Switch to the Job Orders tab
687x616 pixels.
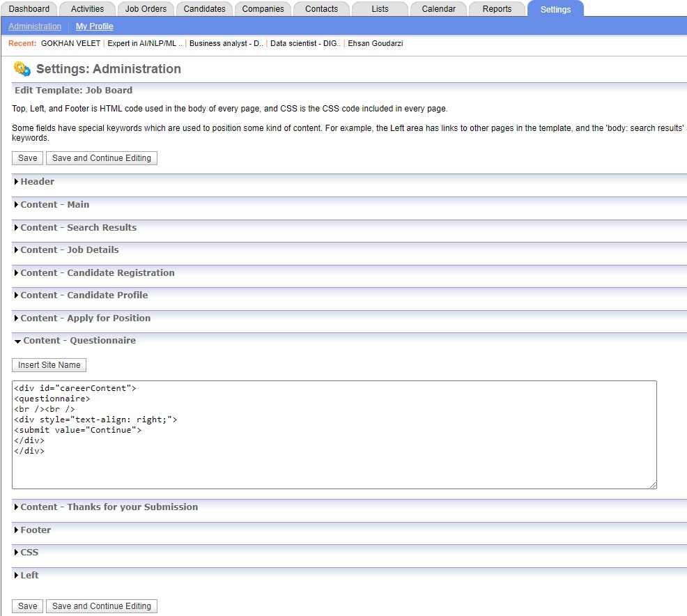(146, 9)
